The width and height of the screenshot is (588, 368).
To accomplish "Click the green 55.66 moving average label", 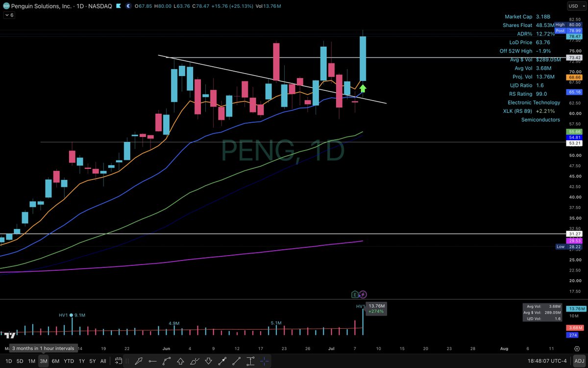I will click(575, 131).
